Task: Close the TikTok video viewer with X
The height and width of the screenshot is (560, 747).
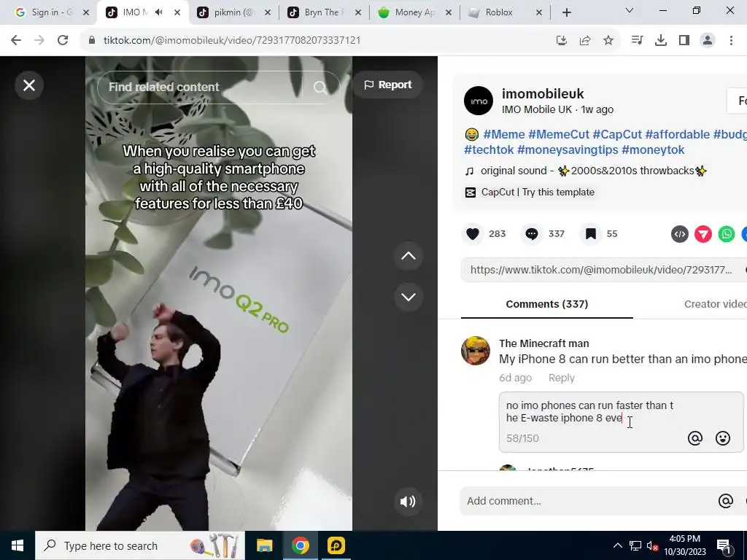Action: [29, 85]
